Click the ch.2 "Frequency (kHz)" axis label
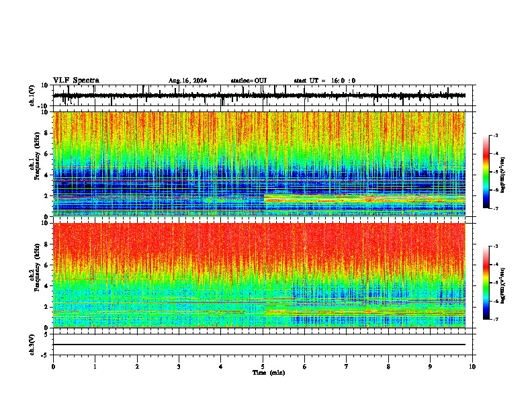532x411 pixels. [37, 267]
